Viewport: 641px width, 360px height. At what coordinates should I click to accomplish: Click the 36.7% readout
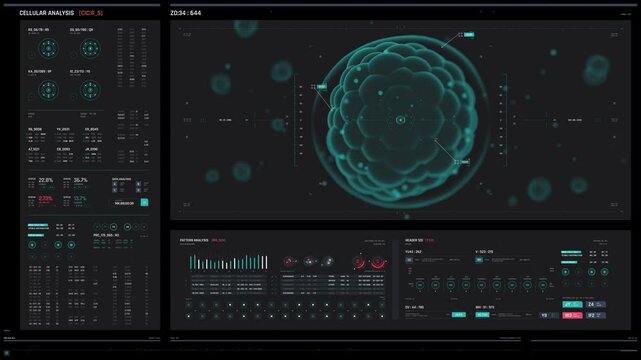81,180
